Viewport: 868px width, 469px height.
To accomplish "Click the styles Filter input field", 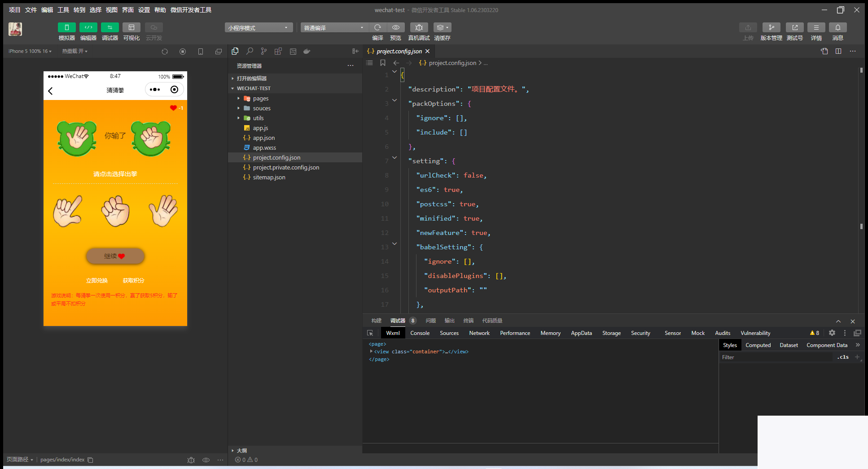I will pyautogui.click(x=776, y=357).
